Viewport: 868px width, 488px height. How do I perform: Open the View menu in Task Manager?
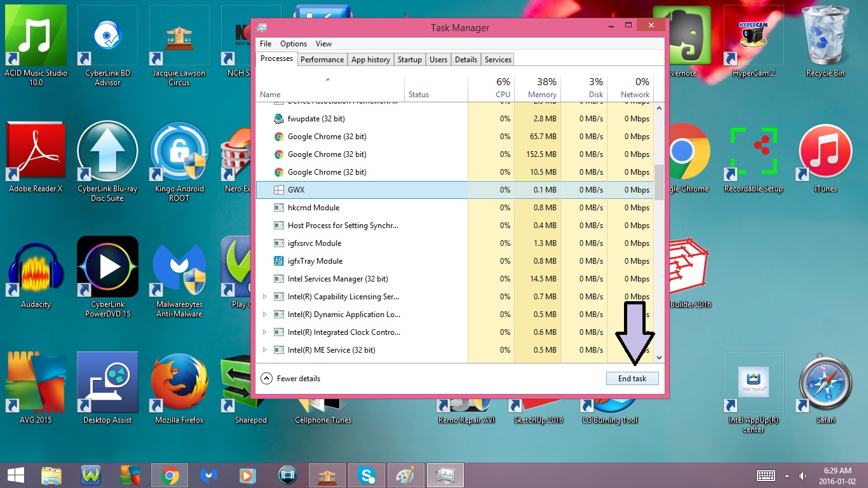point(324,44)
